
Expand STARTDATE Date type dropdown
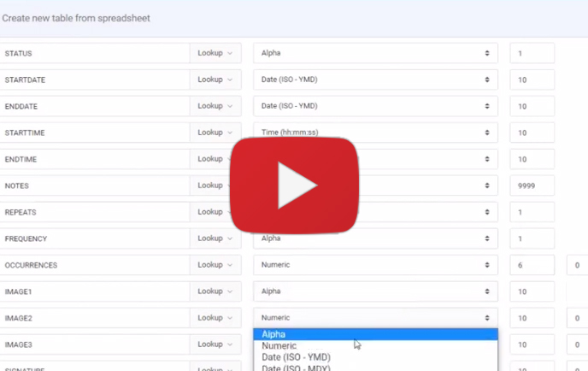point(375,79)
